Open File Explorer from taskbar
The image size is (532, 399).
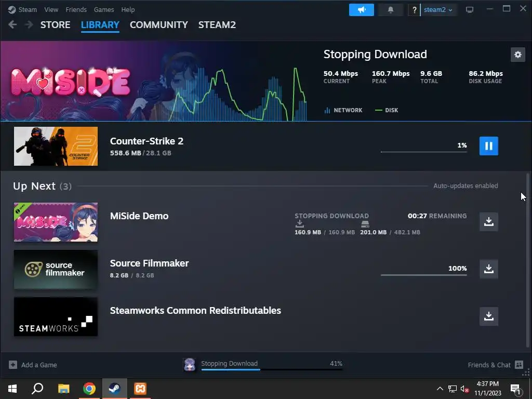pyautogui.click(x=63, y=389)
